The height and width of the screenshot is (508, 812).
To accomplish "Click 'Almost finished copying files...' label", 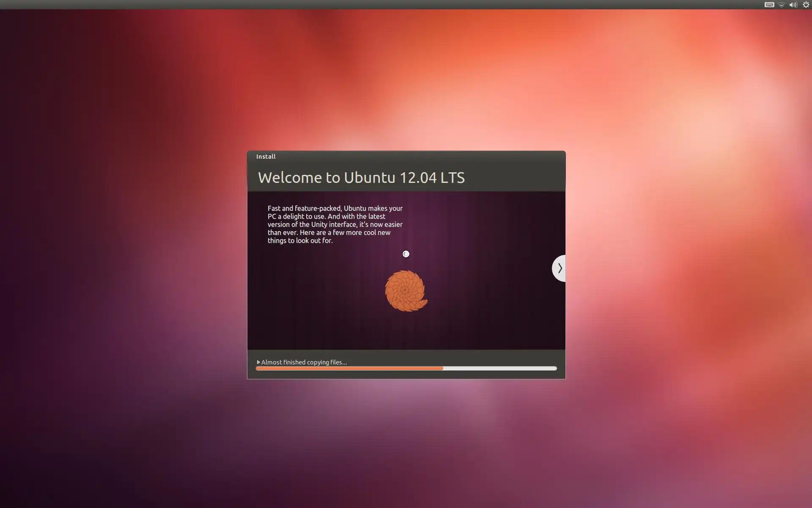I will tap(304, 362).
